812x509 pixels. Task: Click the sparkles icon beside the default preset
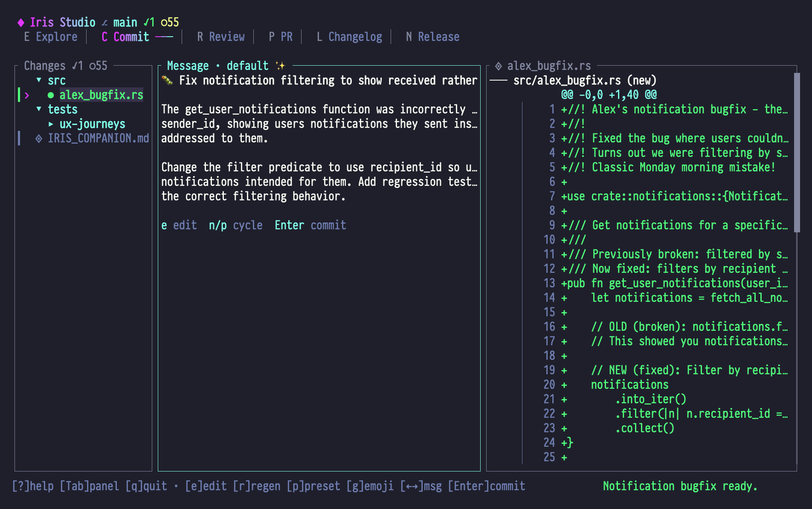click(x=279, y=65)
